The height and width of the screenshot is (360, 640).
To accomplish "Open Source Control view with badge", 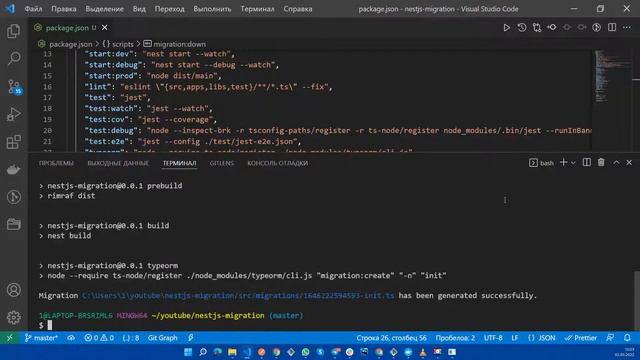I will pos(14,87).
